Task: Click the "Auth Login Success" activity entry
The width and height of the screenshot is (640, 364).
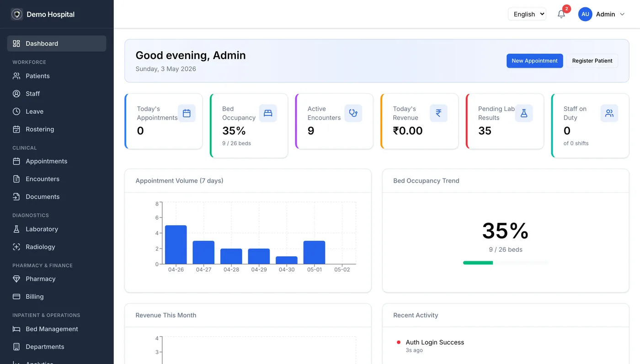Action: 435,342
